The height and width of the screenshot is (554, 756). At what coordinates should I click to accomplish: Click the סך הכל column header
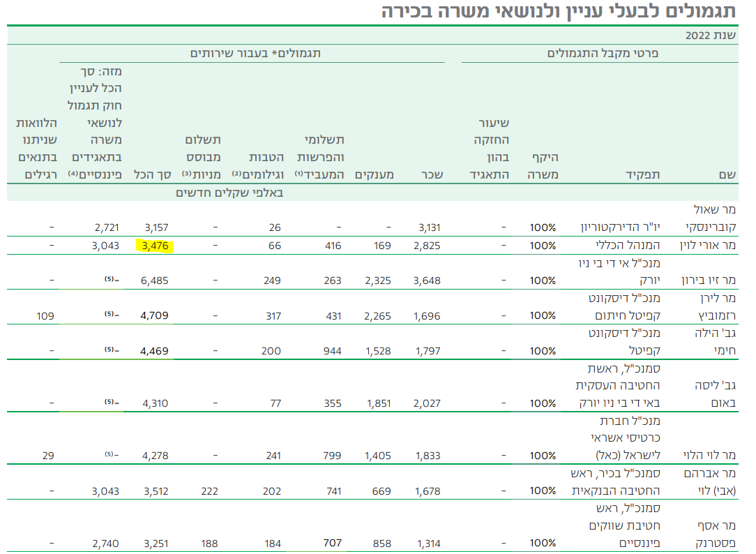point(152,174)
